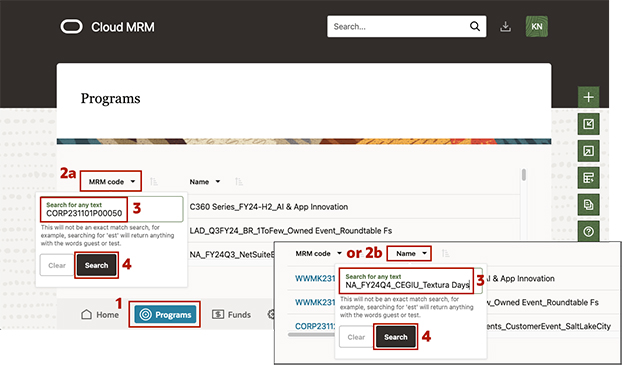Click the magnifier icon in the search box
Screen dimensions: 623x366
click(x=475, y=26)
